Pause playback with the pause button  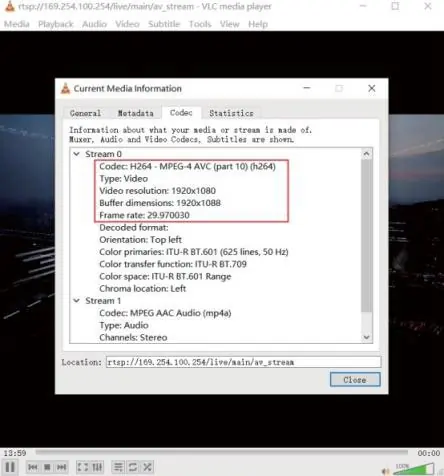point(10,467)
